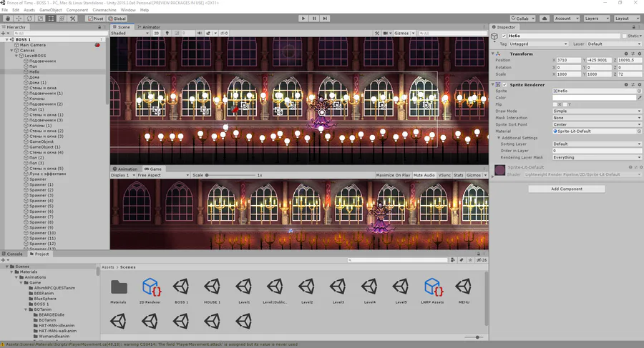Screen dimensions: 644x348
Task: Open scene view tools wrench icon
Action: [x=376, y=34]
